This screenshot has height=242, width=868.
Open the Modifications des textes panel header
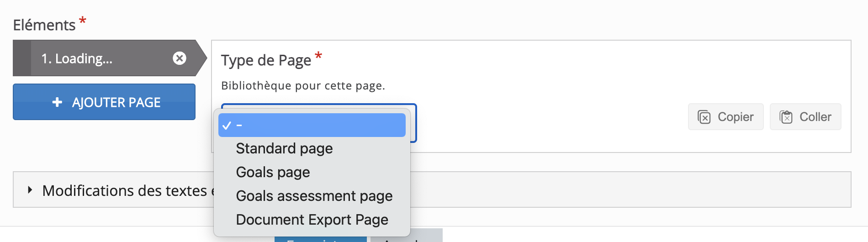click(x=124, y=190)
